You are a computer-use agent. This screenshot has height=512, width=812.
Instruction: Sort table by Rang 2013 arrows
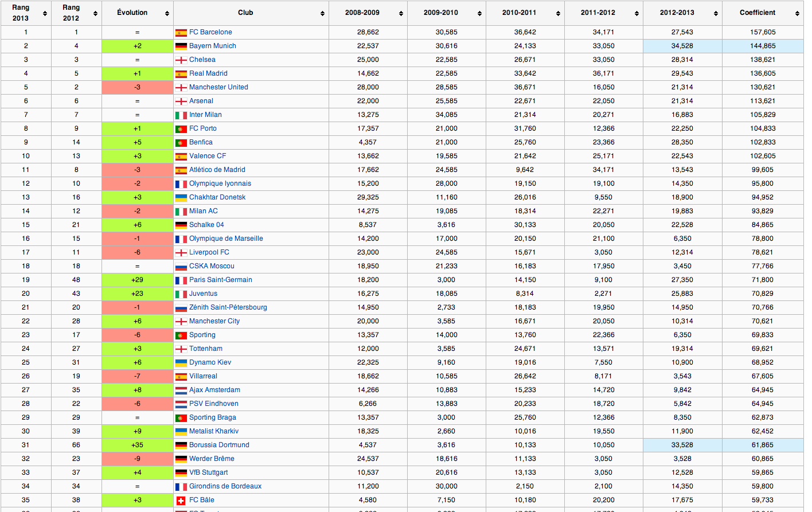coord(45,13)
